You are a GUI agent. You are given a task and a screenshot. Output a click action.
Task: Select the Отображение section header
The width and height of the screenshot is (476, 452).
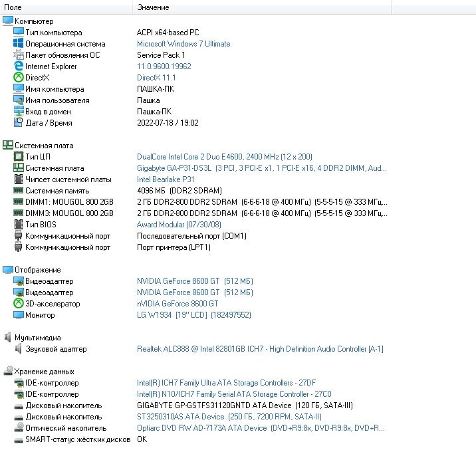pos(38,270)
